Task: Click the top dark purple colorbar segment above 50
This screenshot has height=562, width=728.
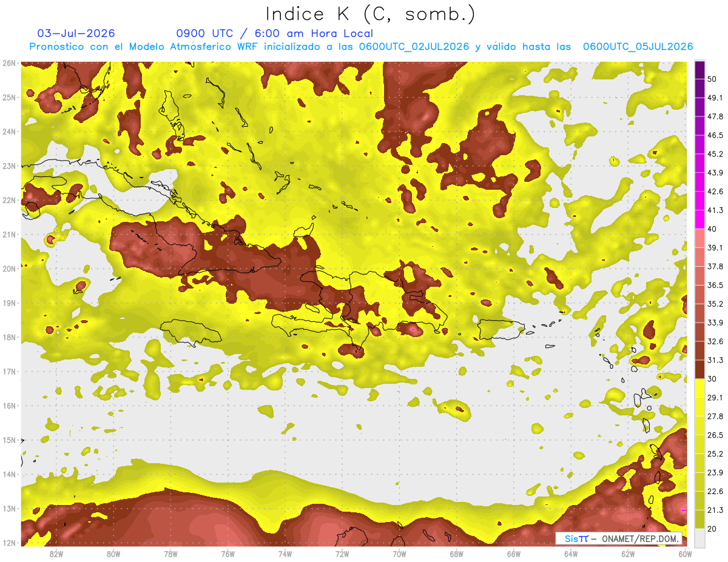Action: 699,70
